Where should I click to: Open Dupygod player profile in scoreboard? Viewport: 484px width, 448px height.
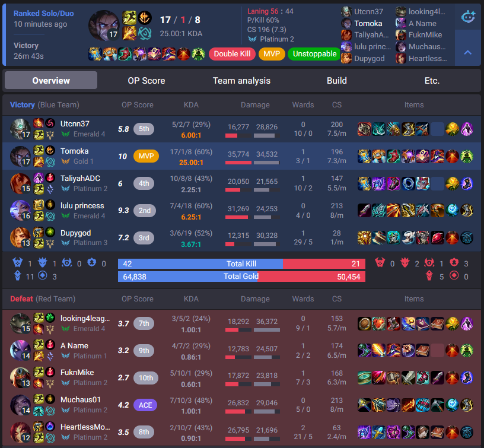76,233
